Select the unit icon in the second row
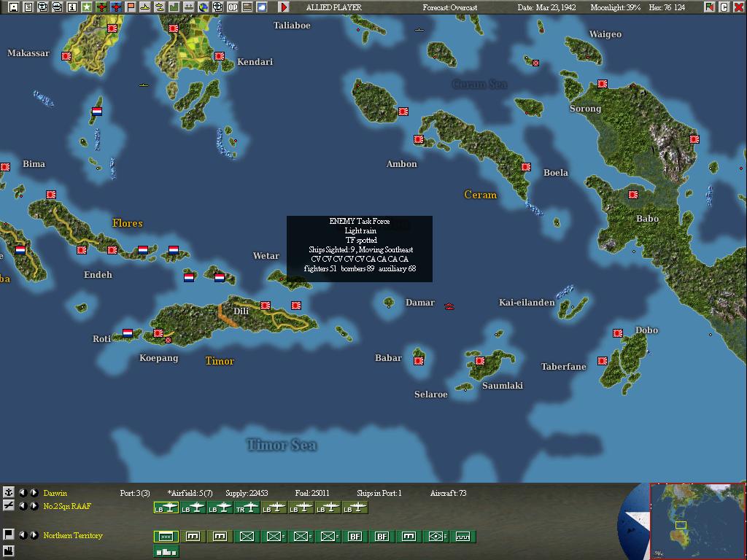 pos(166,552)
